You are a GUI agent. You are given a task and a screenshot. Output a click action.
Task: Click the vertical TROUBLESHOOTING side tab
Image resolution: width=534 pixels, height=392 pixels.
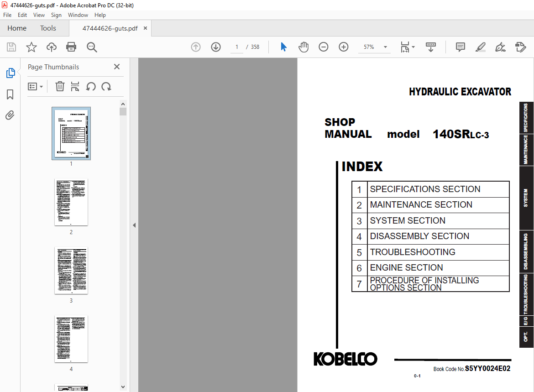(526, 294)
